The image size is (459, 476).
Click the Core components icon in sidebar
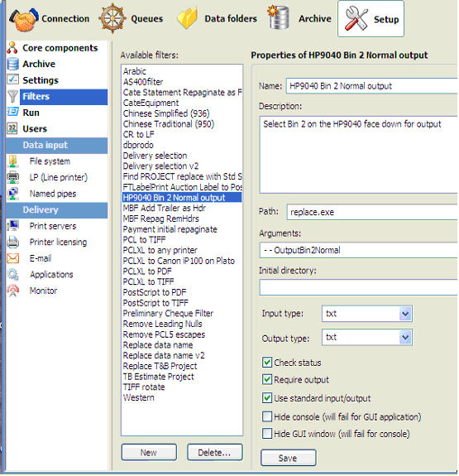pyautogui.click(x=12, y=48)
